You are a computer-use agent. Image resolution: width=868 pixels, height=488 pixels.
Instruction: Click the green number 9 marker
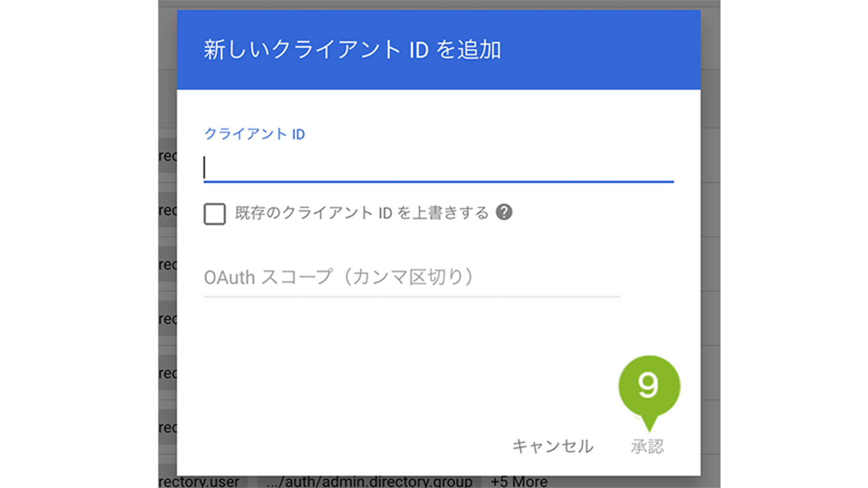point(649,386)
